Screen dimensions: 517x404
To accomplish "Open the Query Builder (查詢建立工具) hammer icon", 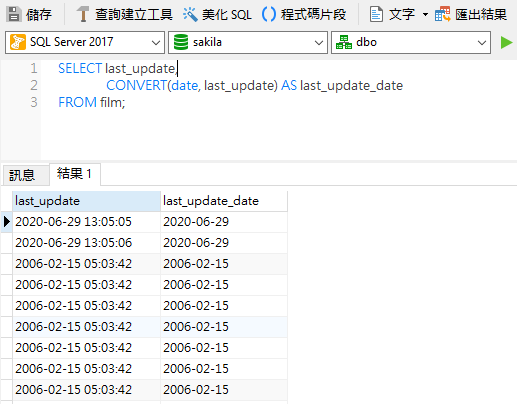I will point(83,14).
